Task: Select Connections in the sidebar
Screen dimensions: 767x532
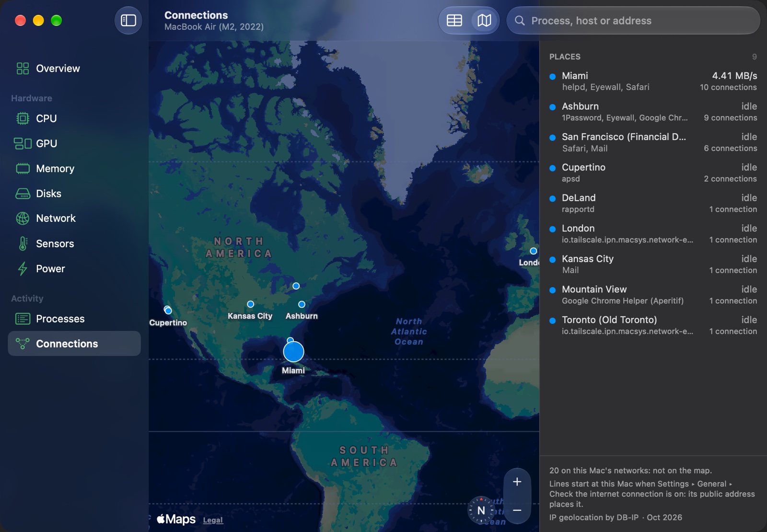Action: tap(74, 344)
